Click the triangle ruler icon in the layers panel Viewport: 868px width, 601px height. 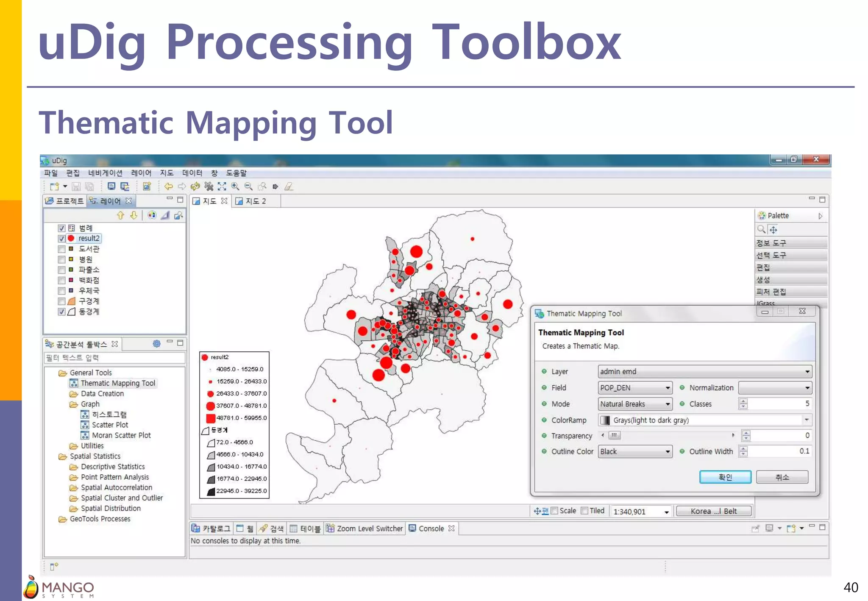(x=165, y=215)
